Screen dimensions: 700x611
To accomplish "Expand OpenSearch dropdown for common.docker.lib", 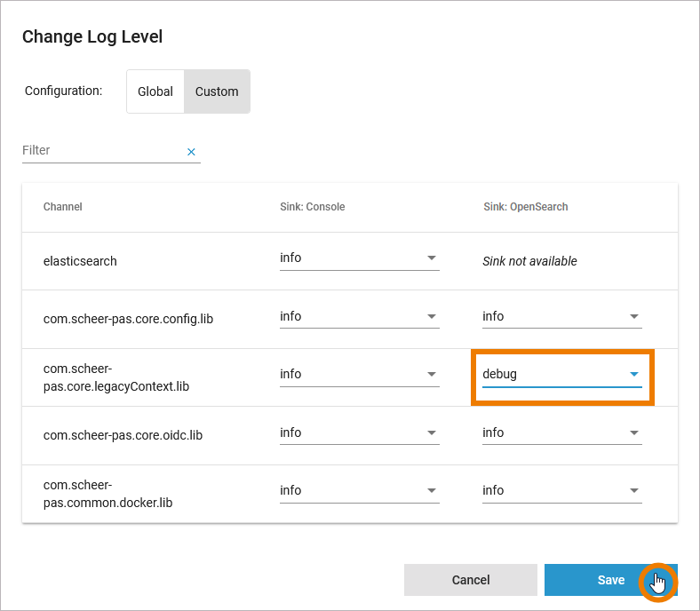I will [561, 491].
